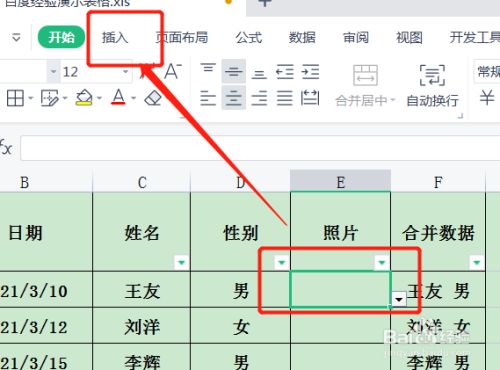The image size is (500, 370).
Task: Select the date cell 21/3/10
Action: [46, 289]
